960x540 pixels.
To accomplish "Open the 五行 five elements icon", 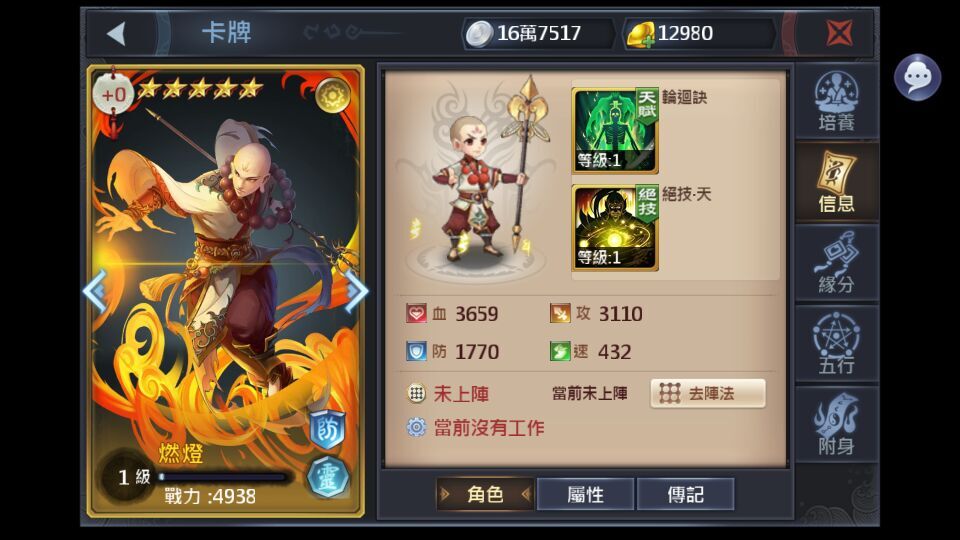I will coord(836,343).
